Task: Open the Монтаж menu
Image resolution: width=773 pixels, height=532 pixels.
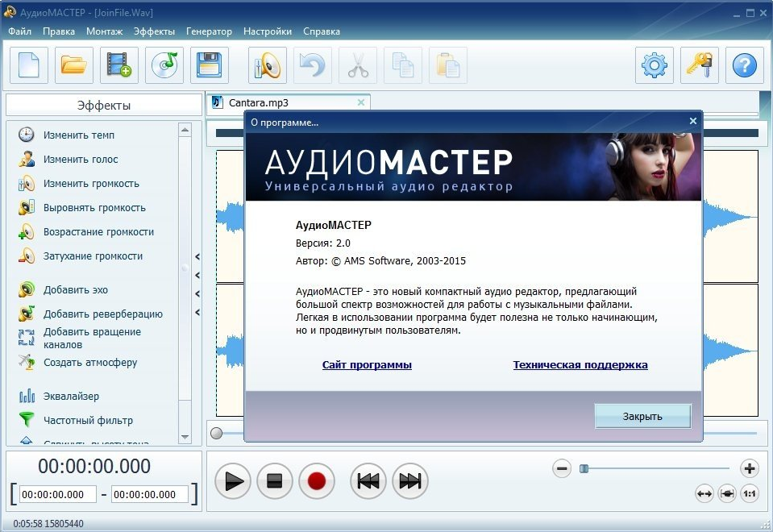Action: tap(104, 31)
